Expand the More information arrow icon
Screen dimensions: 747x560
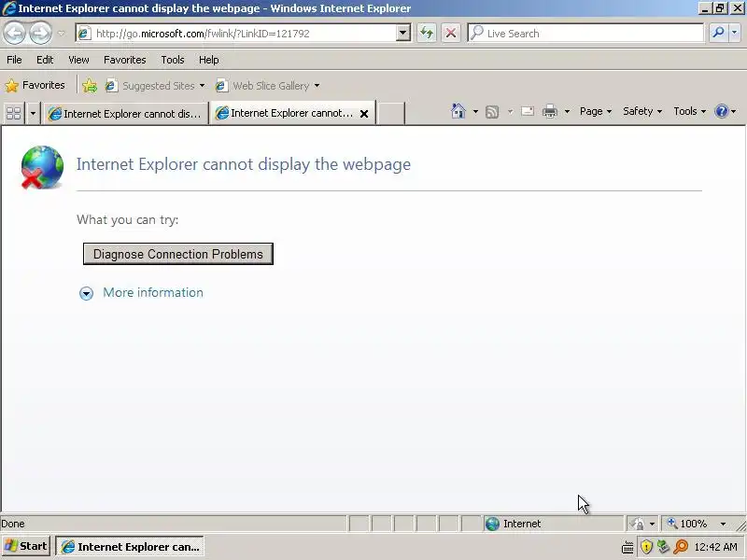86,293
